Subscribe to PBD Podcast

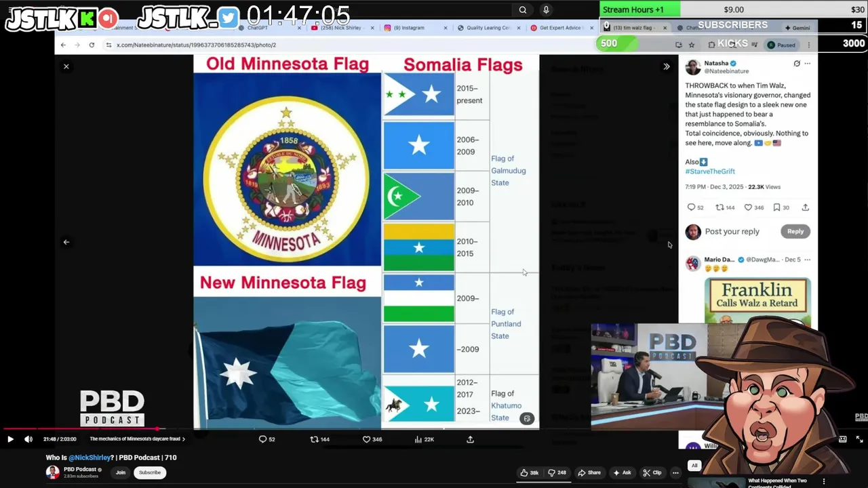[150, 472]
